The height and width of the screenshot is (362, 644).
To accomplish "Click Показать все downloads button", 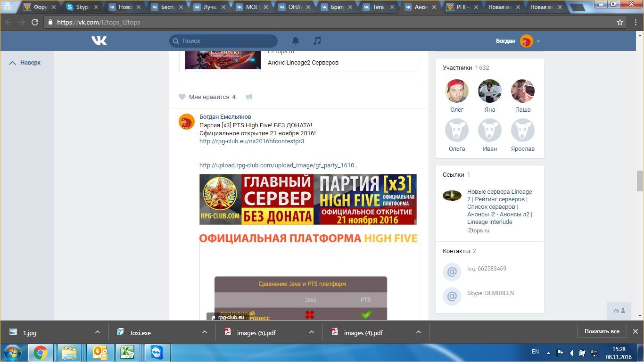I will [602, 331].
